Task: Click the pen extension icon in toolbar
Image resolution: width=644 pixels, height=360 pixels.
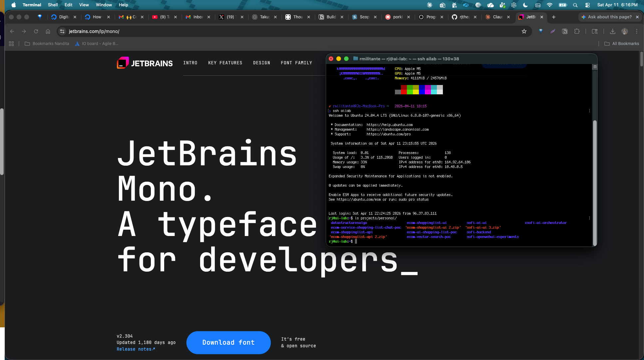Action: click(553, 31)
